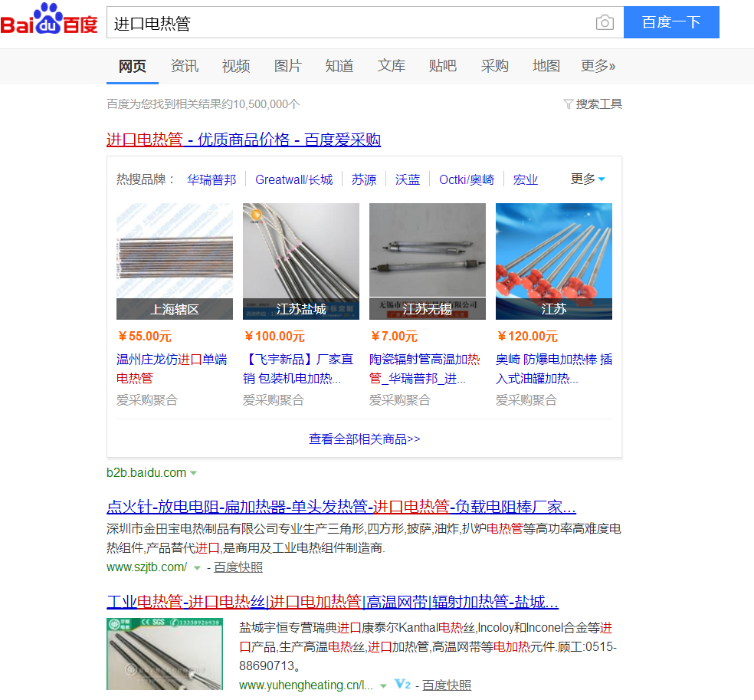754x700 pixels.
Task: Open camera image search icon
Action: 605,22
